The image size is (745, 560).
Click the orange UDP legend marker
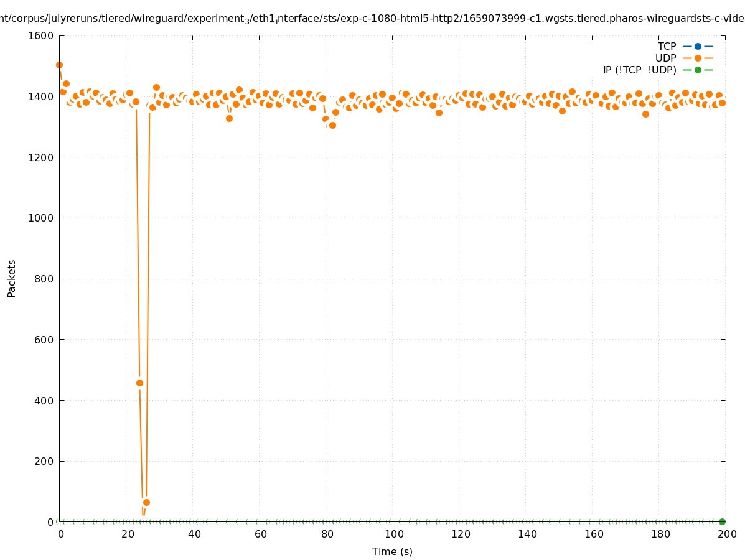[x=698, y=58]
